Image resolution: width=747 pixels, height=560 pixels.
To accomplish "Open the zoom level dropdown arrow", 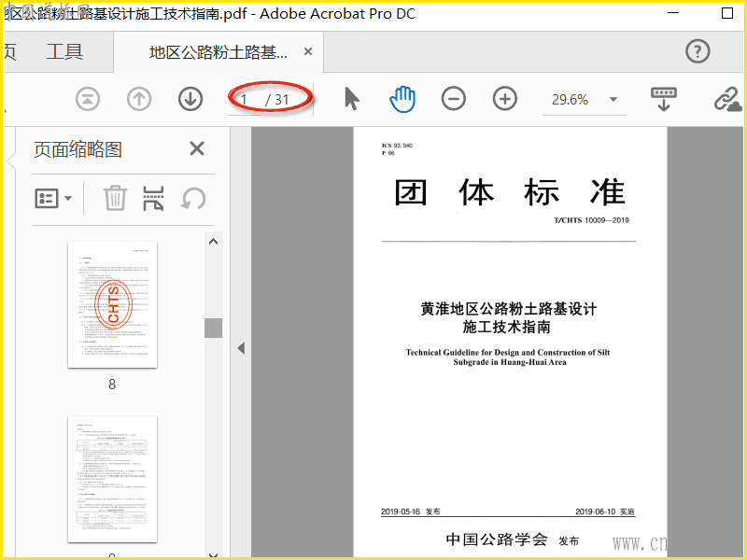I will click(613, 100).
